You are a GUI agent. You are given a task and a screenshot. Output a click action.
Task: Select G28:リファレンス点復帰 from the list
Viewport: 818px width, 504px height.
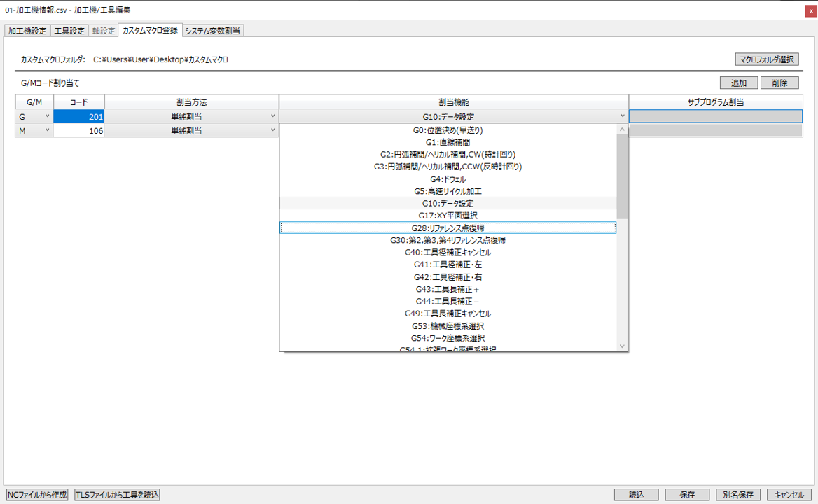pos(448,228)
